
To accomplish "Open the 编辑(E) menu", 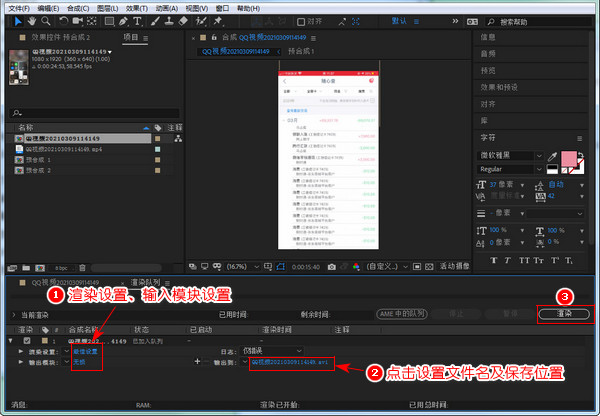I will [x=48, y=8].
